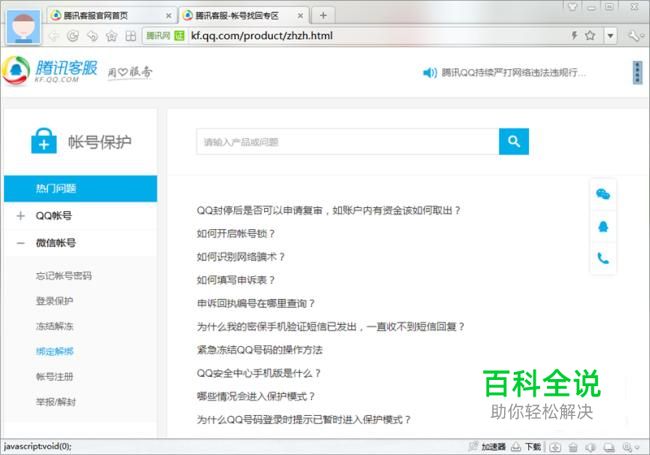Open the favorites star icon in toolbar
The height and width of the screenshot is (455, 650).
click(x=112, y=36)
